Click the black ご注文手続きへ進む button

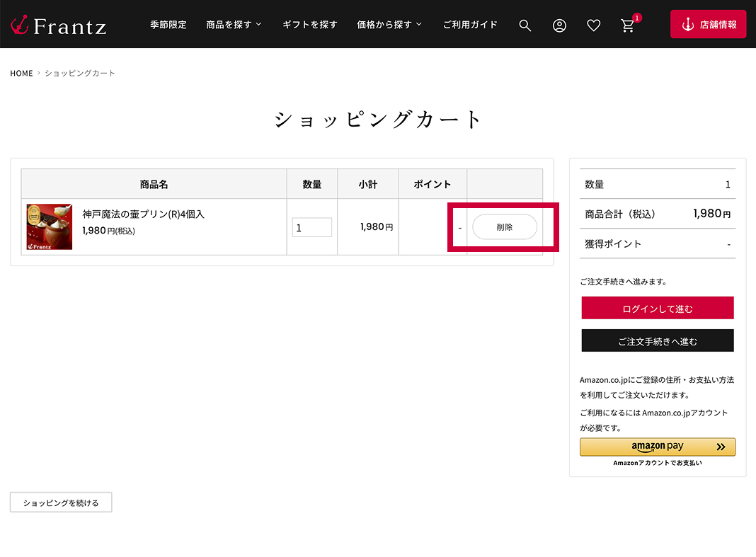[657, 341]
